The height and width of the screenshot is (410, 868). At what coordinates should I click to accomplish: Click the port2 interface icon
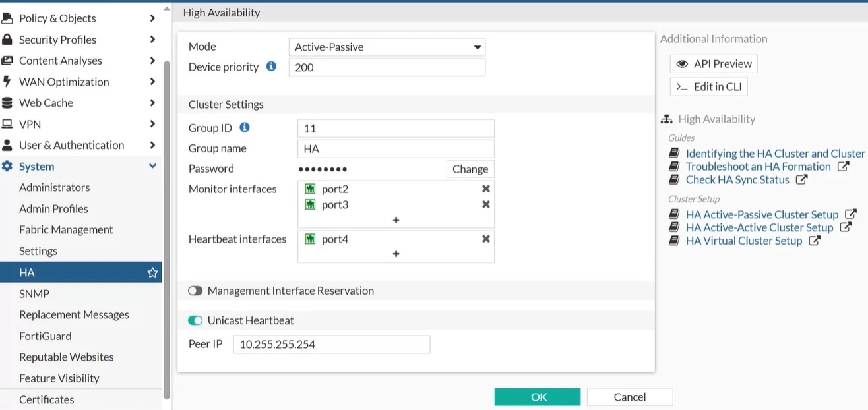tap(310, 189)
